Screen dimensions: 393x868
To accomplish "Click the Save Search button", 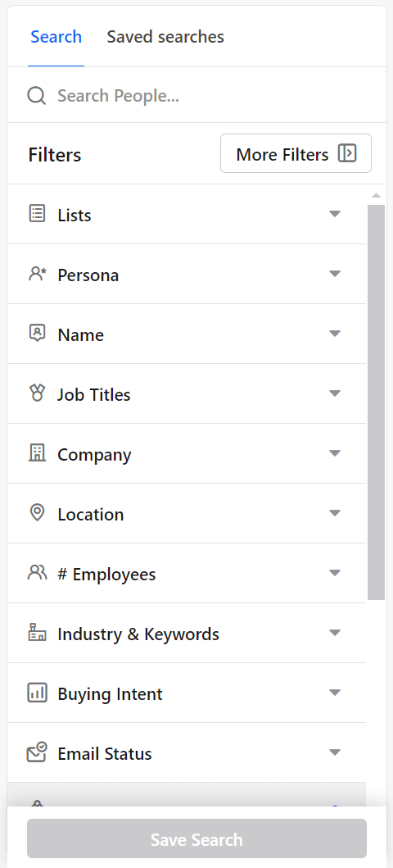I will click(x=196, y=838).
